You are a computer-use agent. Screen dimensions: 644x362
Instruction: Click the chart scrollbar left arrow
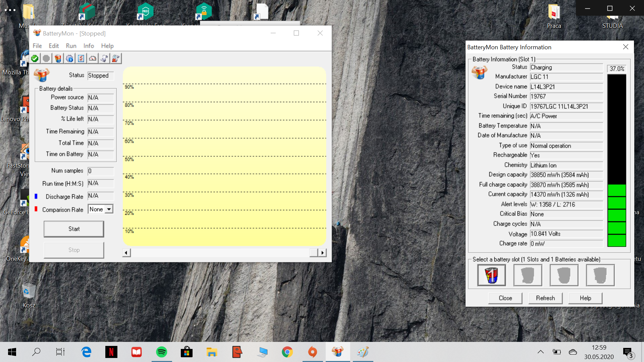pos(126,253)
